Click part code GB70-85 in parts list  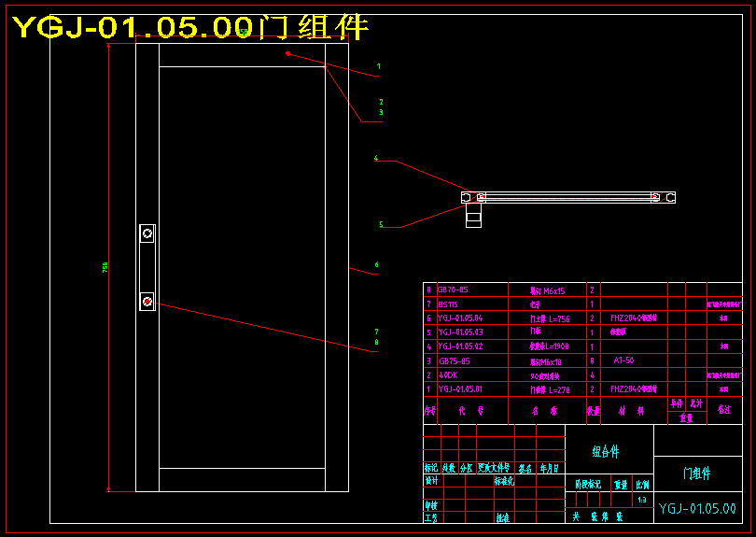coord(453,290)
